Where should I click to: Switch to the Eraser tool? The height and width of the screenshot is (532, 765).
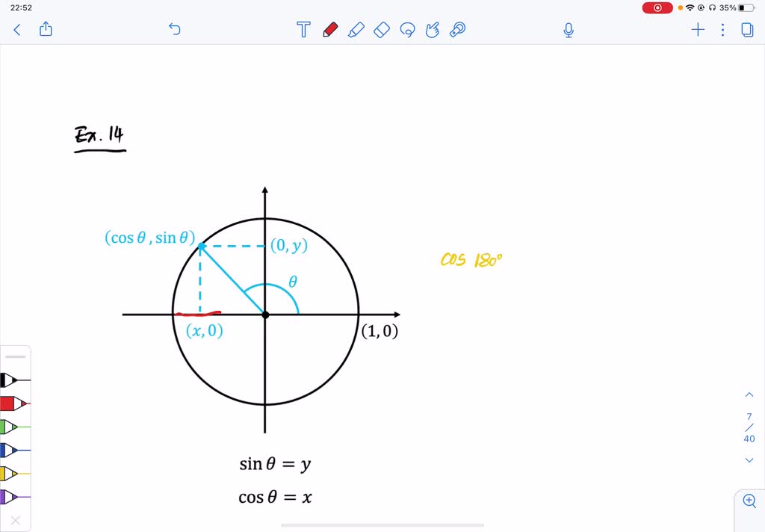[x=382, y=29]
